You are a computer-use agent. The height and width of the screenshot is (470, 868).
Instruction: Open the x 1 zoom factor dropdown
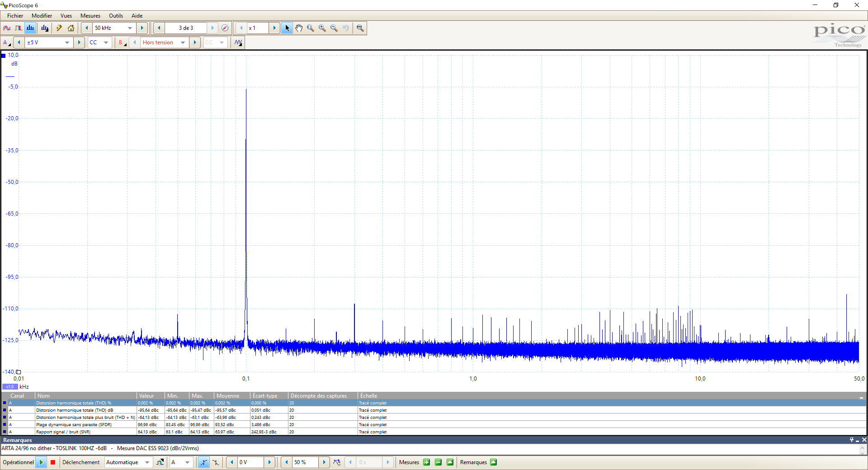point(258,28)
